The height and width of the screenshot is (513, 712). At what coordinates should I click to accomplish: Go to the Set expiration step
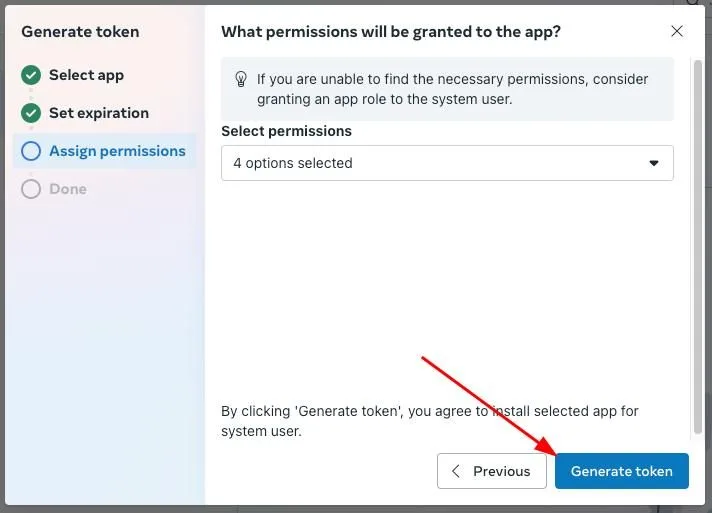99,113
